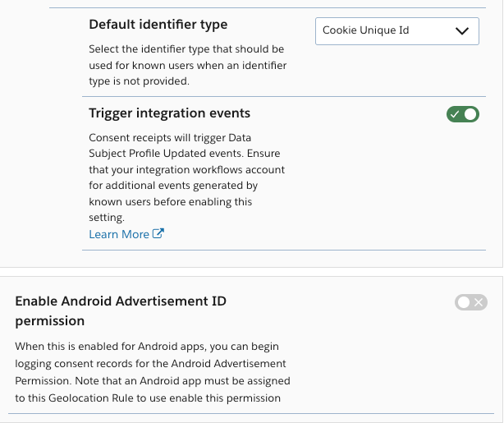Click the green checkmark inside the enabled toggle
Viewport: 504px width, 423px height.
coord(454,114)
